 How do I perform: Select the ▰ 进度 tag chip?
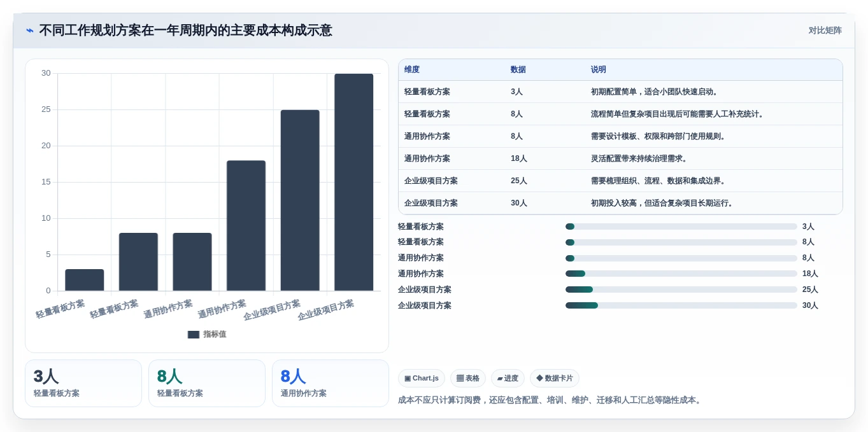(x=508, y=379)
